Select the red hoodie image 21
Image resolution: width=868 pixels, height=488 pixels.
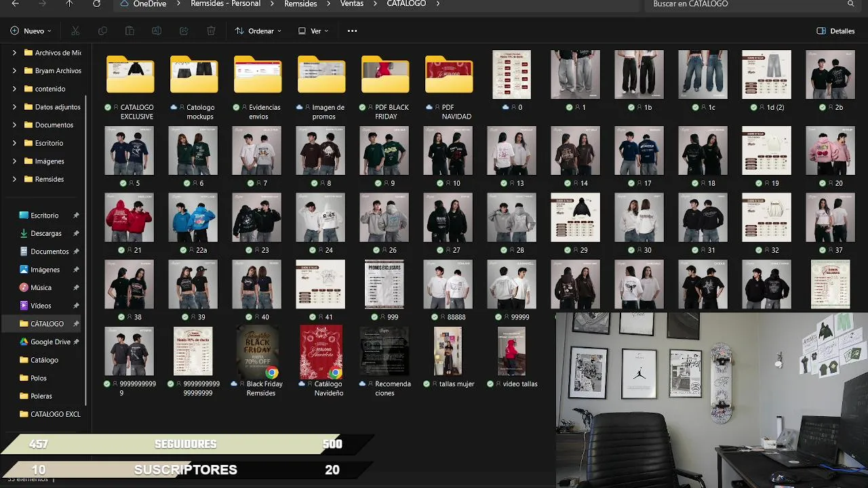point(130,218)
